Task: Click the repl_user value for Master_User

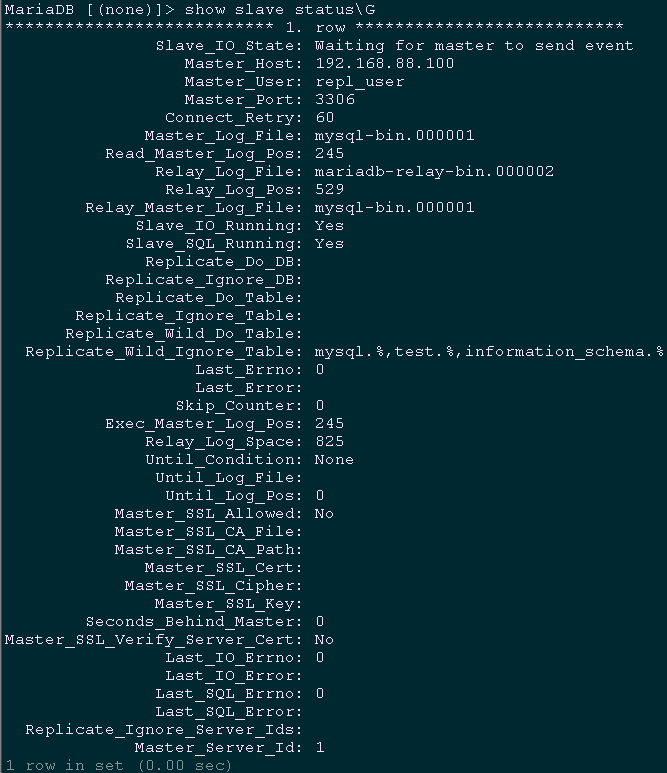Action: pyautogui.click(x=359, y=81)
